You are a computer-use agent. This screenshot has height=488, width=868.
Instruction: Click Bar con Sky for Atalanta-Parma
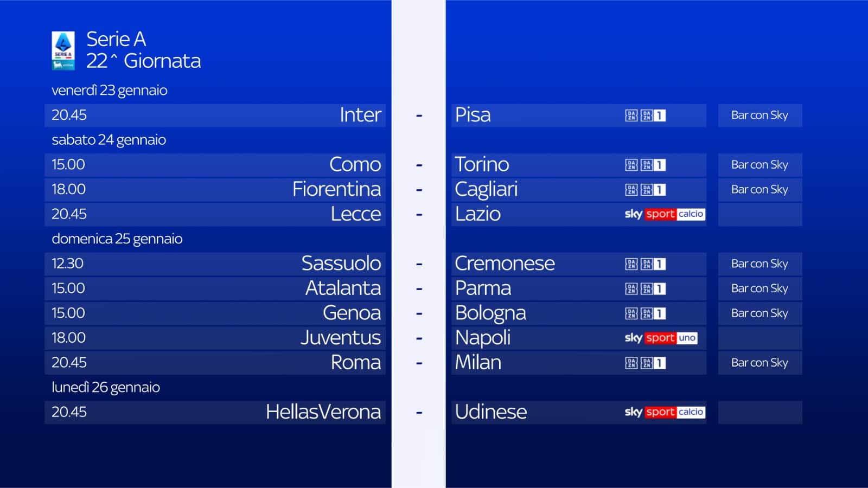759,288
